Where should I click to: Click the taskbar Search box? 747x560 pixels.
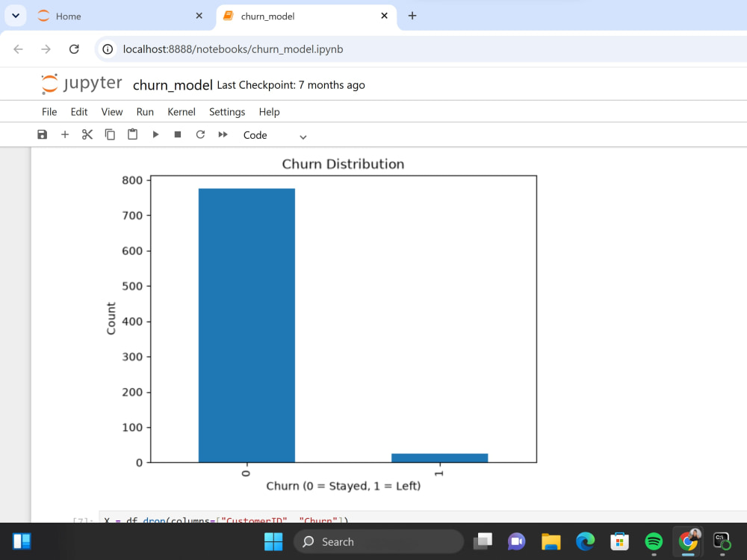pyautogui.click(x=379, y=541)
